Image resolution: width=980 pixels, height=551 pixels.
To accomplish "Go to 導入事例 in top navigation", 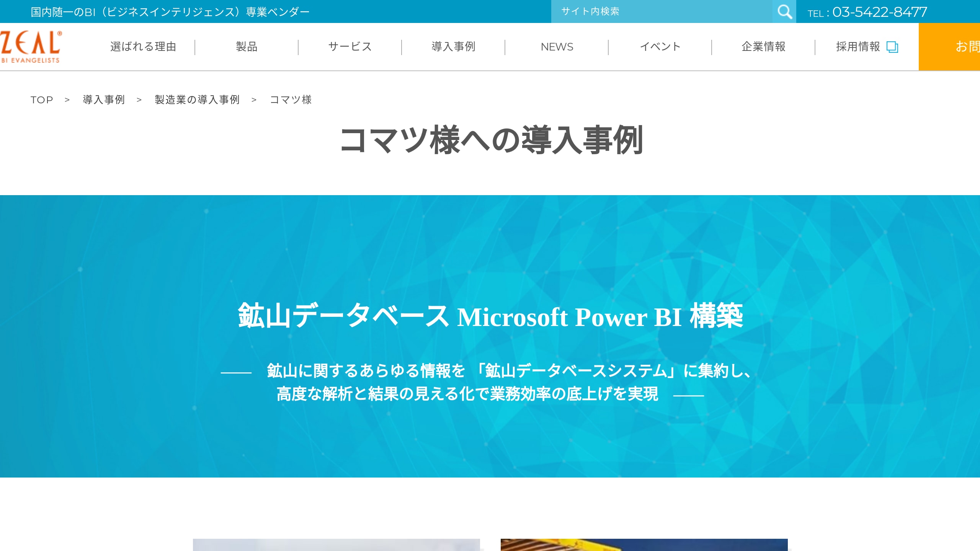I will point(453,47).
